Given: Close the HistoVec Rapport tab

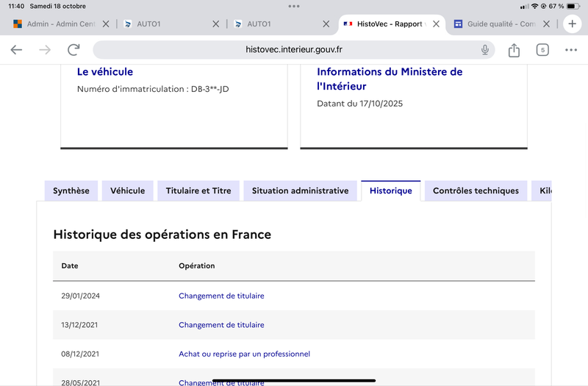Looking at the screenshot, I should coord(437,24).
